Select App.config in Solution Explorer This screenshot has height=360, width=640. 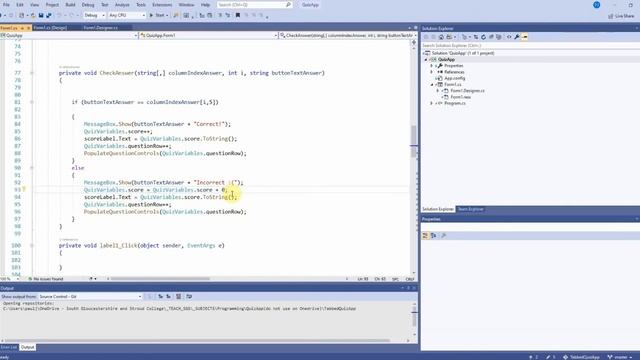tap(454, 78)
